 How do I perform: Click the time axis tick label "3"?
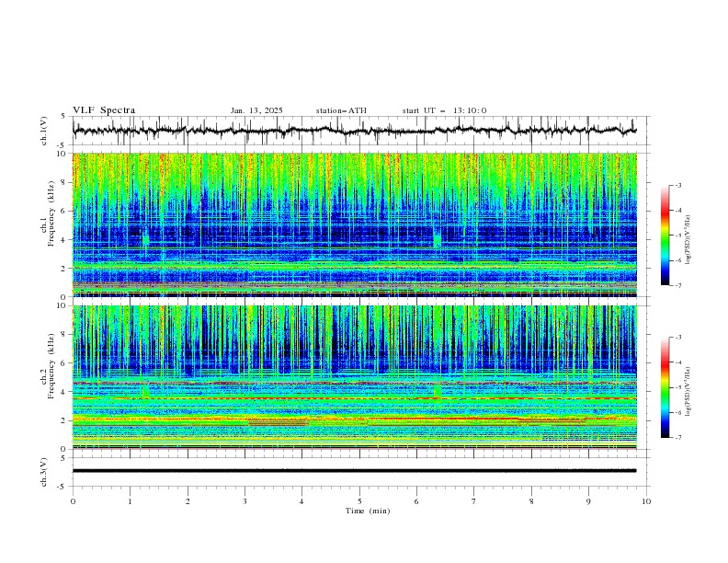click(x=245, y=501)
